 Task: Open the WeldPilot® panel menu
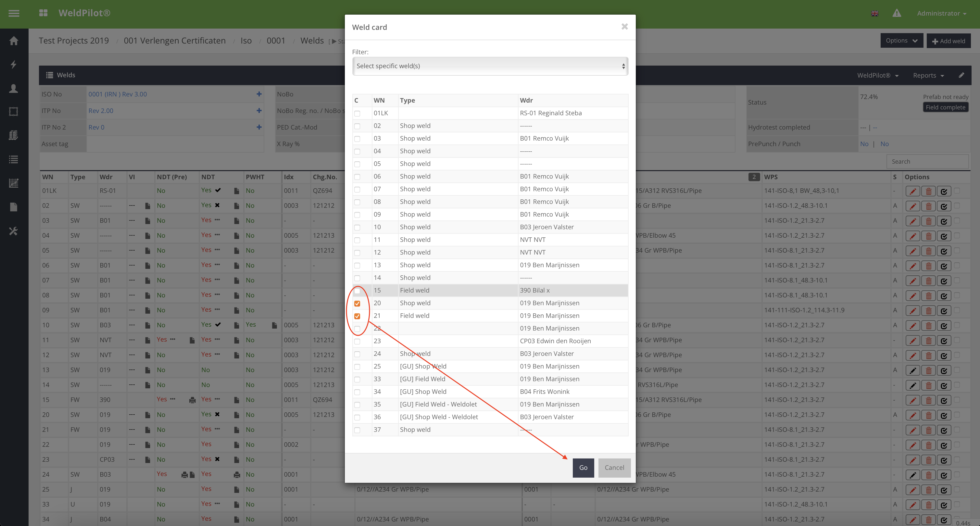click(877, 75)
